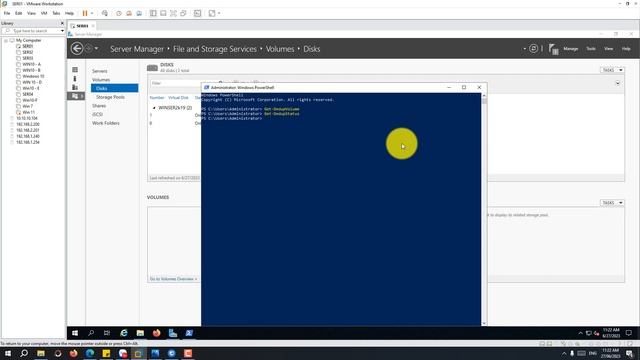
Task: Select WIN10 - A in the Library tree
Action: (x=31, y=64)
